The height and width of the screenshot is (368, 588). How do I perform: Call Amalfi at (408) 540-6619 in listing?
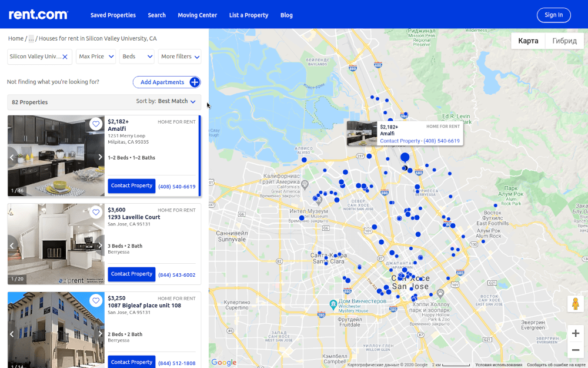(176, 187)
